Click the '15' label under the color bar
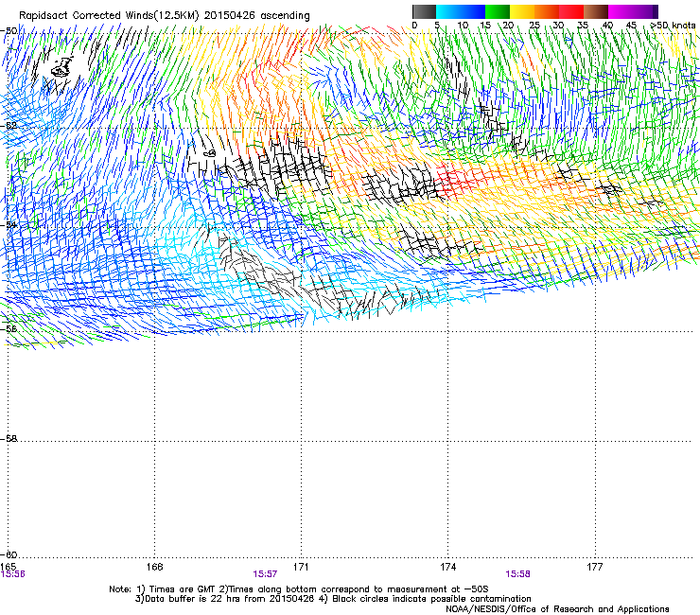This screenshot has width=700, height=615. click(x=485, y=26)
